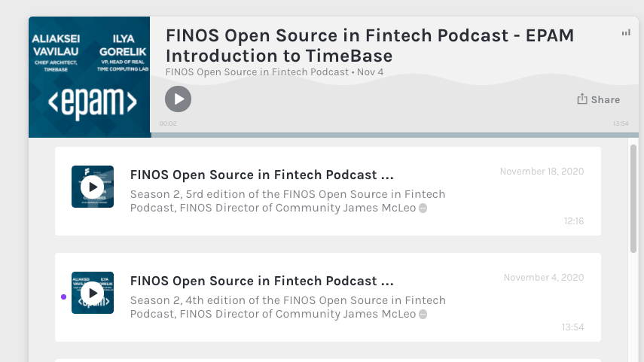Click the November 18, 2020 date label
This screenshot has height=362, width=644.
coord(542,172)
